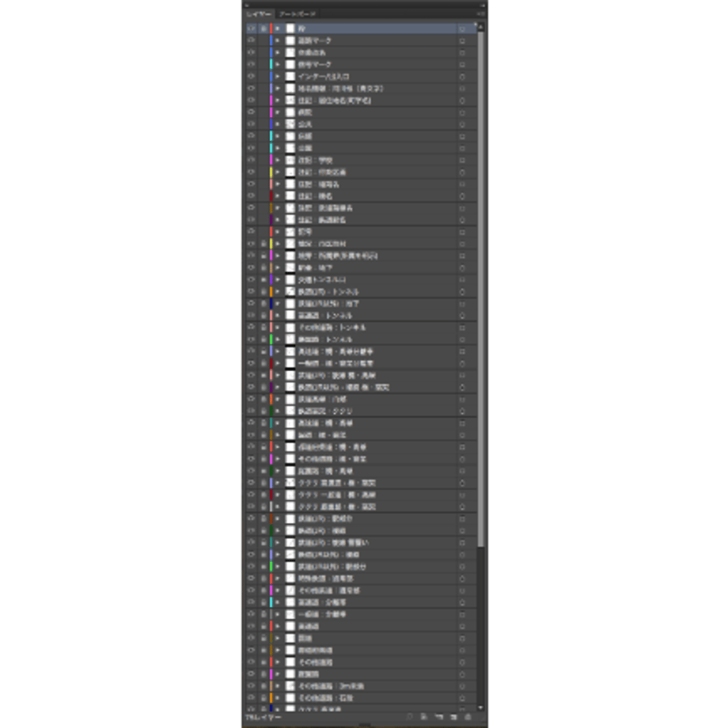This screenshot has width=728, height=728.
Task: Expand the 交通トンネル出口 layer
Action: pos(278,279)
